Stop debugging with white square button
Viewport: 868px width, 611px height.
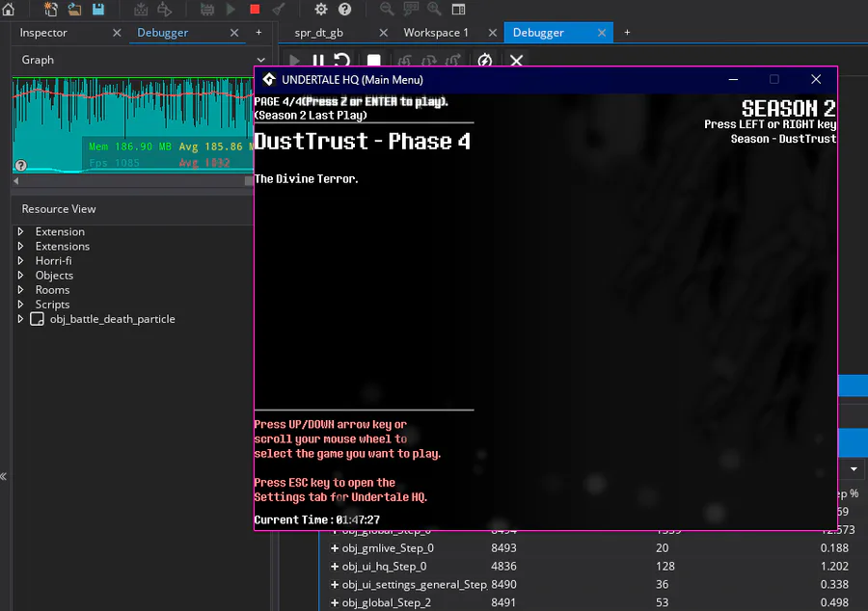click(374, 60)
